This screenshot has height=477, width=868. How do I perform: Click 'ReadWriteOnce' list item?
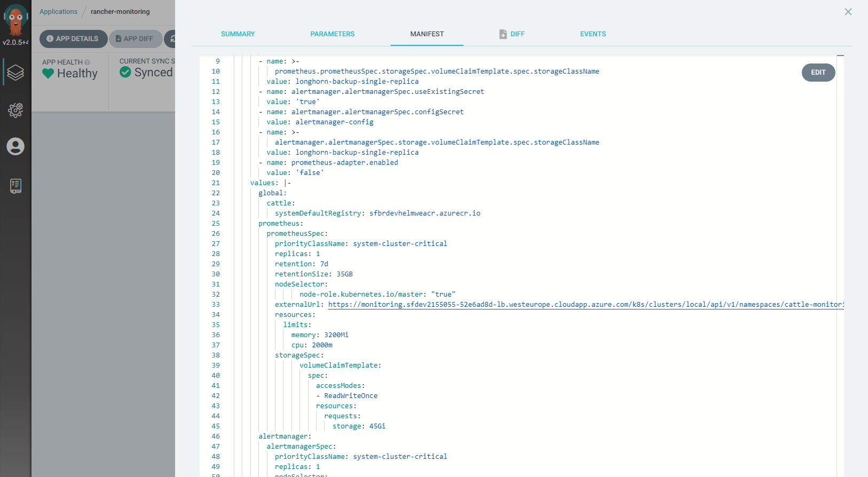[x=351, y=396]
